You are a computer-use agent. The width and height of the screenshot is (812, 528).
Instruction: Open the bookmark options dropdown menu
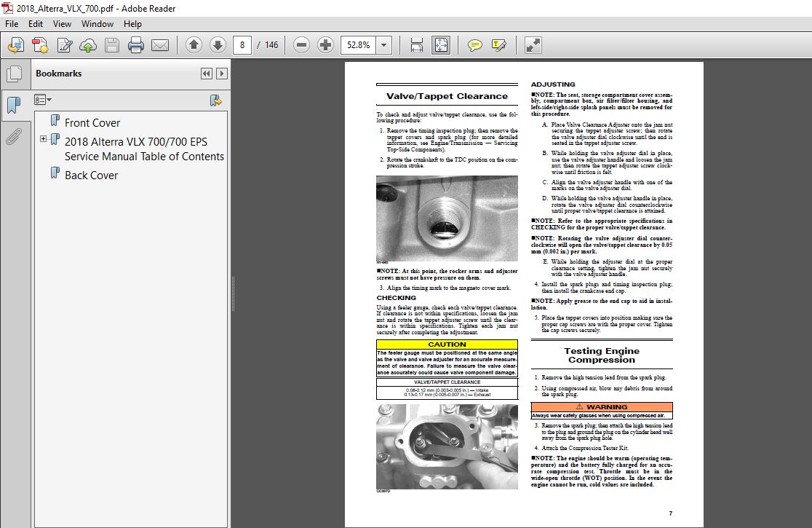tap(42, 100)
